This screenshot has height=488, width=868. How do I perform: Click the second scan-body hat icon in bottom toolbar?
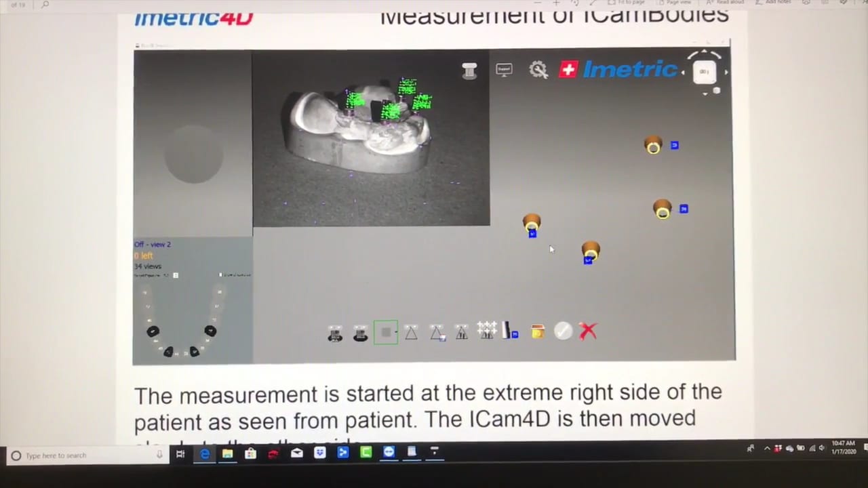(360, 333)
